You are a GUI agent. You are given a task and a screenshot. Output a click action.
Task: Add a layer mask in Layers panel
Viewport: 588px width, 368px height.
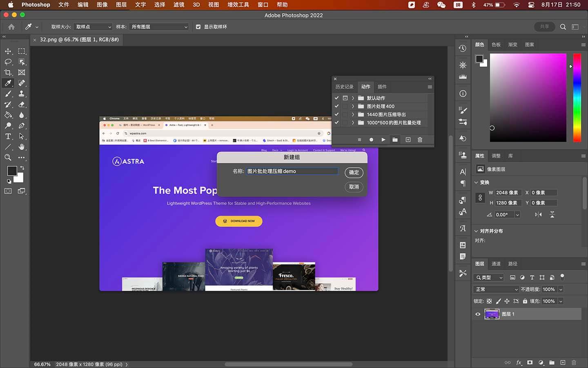click(530, 362)
